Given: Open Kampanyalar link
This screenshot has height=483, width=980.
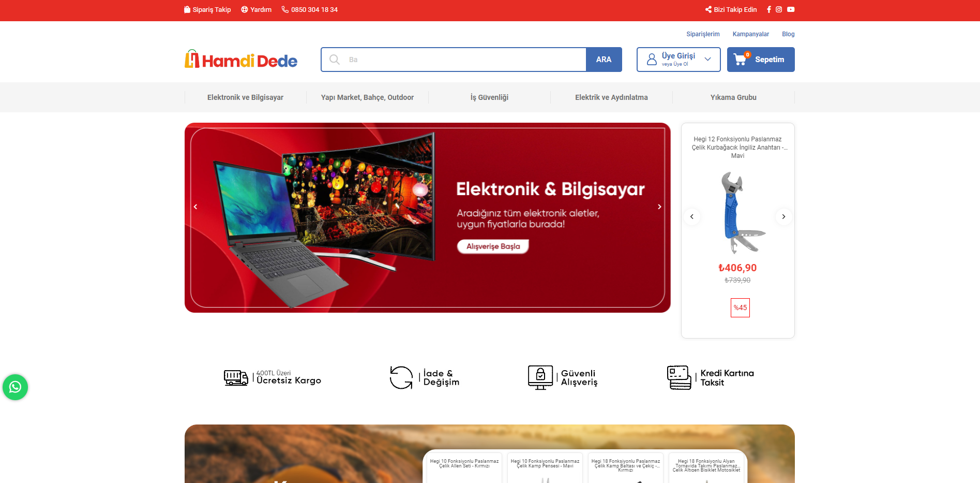Looking at the screenshot, I should 750,34.
